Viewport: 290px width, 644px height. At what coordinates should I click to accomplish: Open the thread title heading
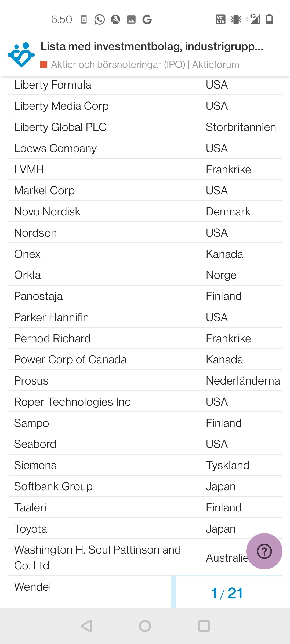(152, 47)
